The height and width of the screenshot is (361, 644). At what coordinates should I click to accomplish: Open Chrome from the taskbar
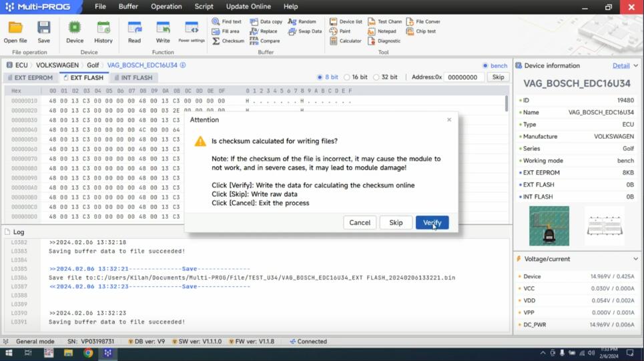click(88, 353)
